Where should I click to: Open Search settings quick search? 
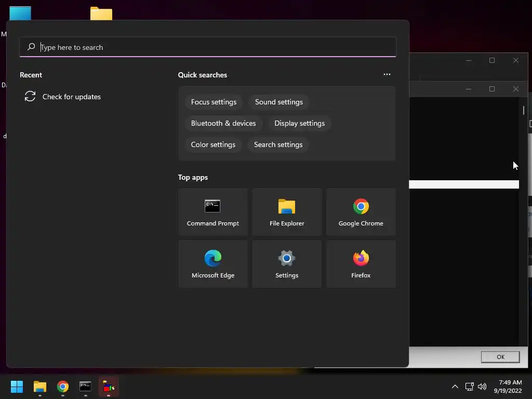278,145
